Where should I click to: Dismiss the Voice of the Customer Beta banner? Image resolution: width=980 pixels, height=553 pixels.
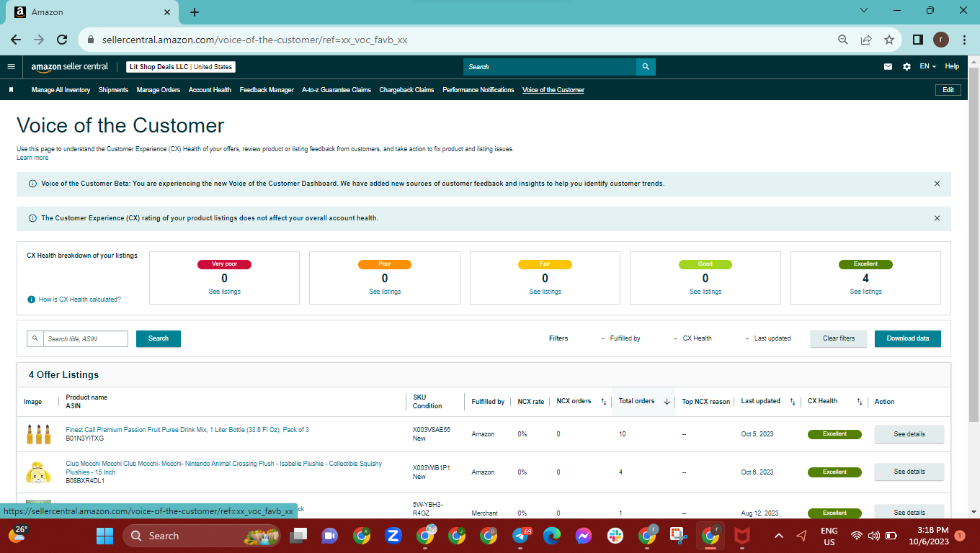pos(937,184)
